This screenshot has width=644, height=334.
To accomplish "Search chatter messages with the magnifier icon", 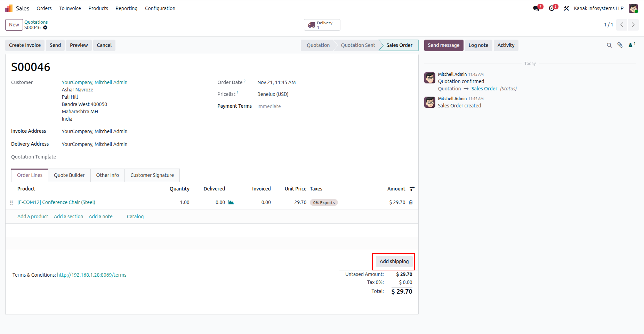I will pyautogui.click(x=609, y=45).
